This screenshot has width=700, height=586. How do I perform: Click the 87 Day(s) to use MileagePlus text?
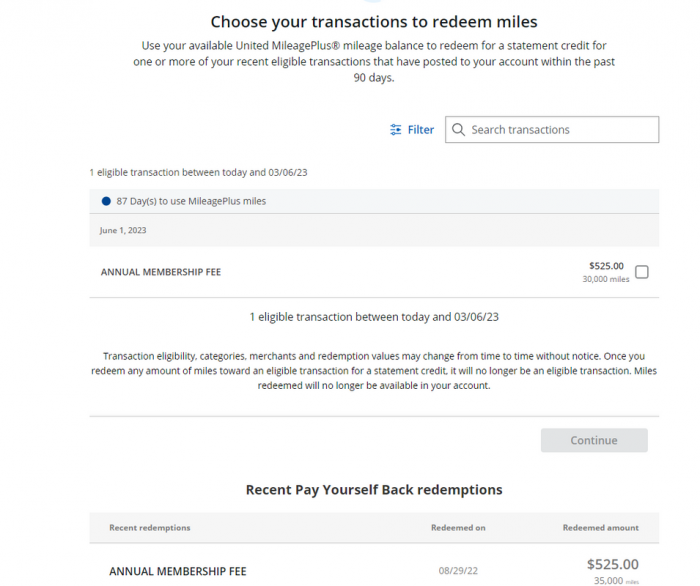coord(191,201)
